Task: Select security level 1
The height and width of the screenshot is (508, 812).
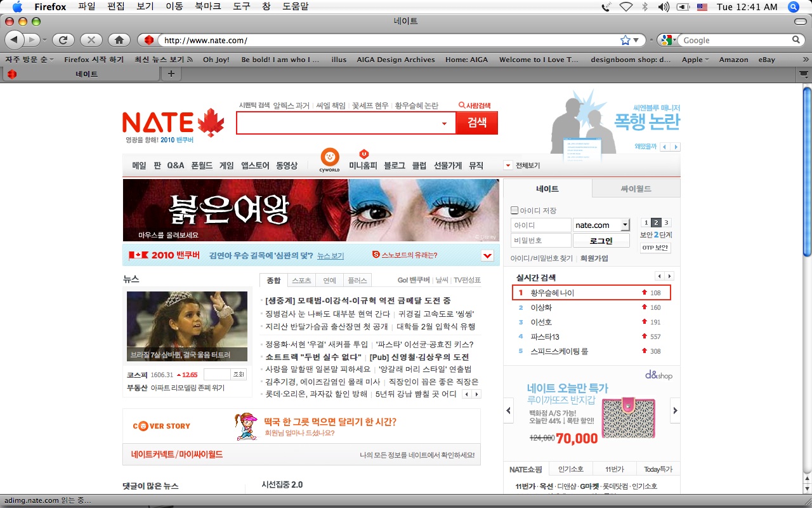Action: pyautogui.click(x=646, y=223)
